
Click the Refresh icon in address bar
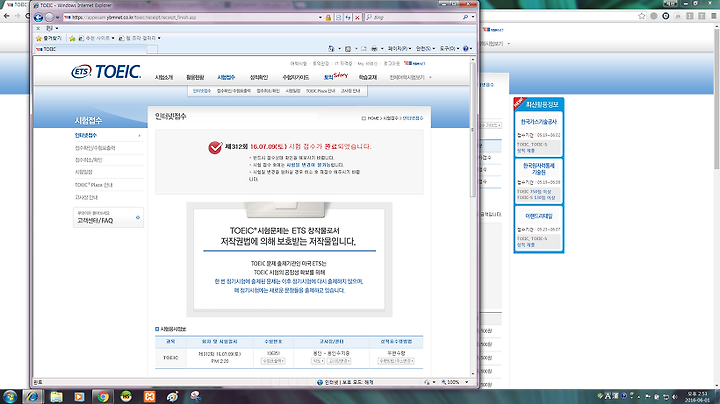(x=348, y=17)
